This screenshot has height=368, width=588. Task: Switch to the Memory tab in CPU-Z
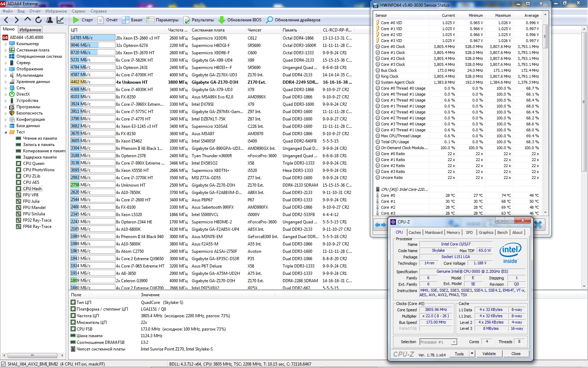point(453,232)
